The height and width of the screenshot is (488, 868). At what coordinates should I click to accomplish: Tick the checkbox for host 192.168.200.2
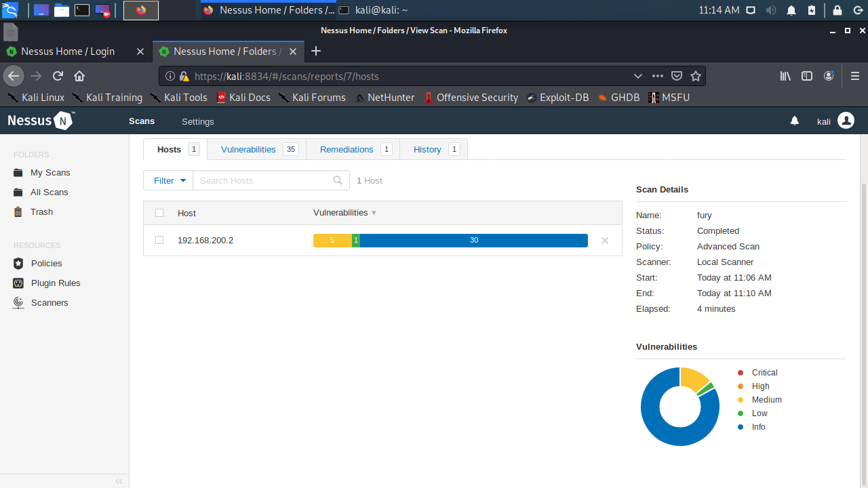tap(159, 240)
